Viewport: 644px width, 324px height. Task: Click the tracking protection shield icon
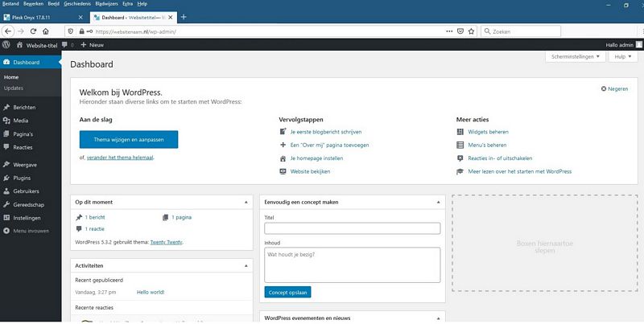pyautogui.click(x=71, y=31)
